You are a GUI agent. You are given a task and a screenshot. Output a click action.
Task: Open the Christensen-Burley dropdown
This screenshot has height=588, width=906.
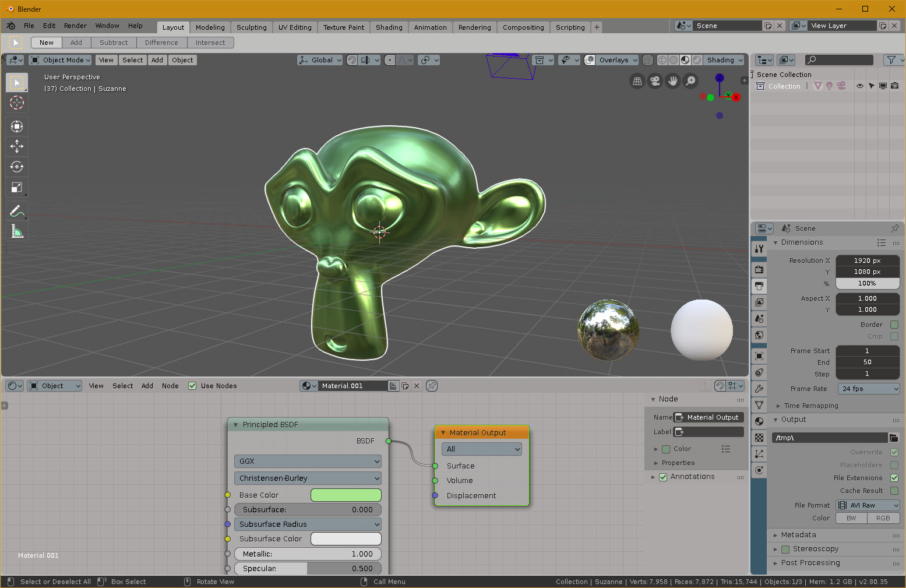(x=308, y=478)
